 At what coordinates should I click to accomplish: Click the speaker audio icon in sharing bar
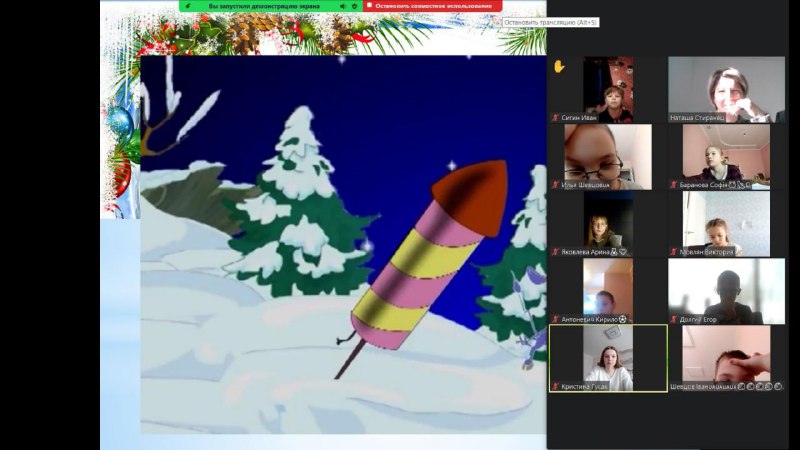click(x=343, y=6)
